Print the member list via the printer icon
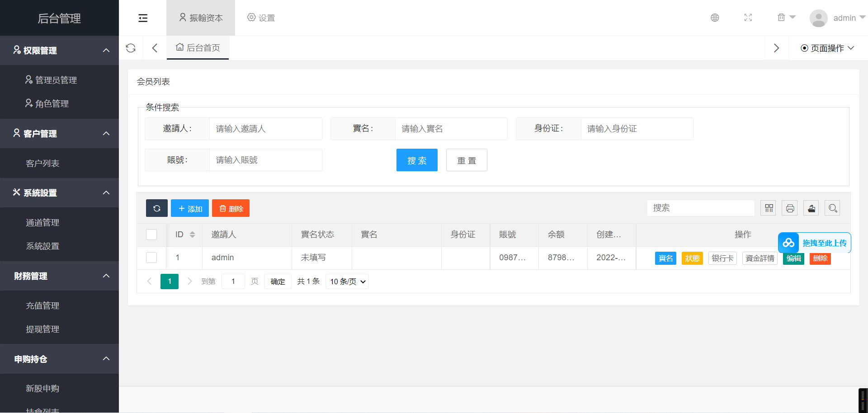868x413 pixels. [x=789, y=208]
